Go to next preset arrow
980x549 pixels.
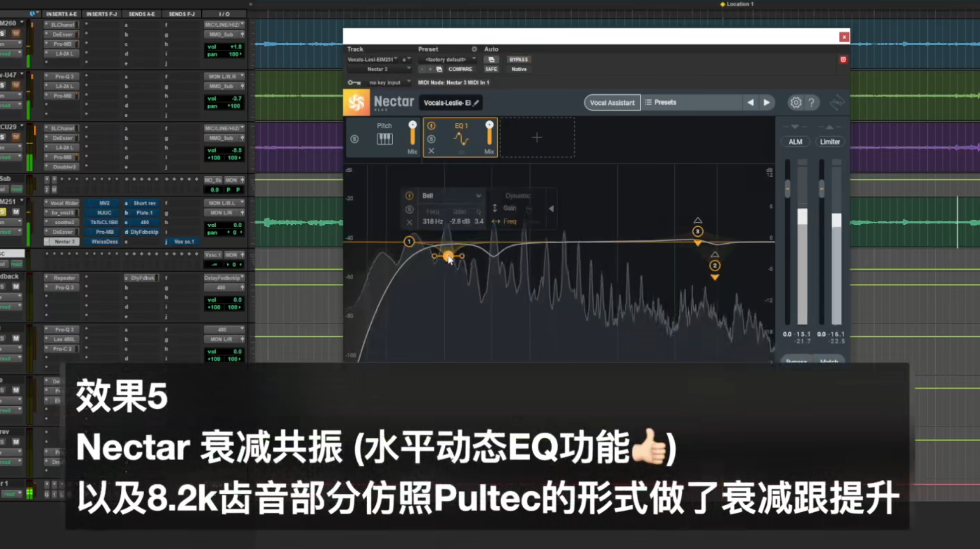coord(767,102)
